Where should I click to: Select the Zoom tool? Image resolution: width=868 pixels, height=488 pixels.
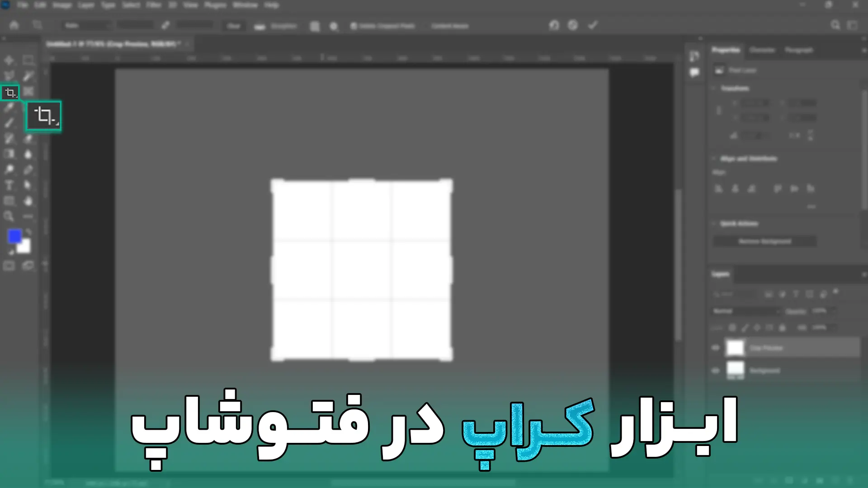tap(9, 216)
